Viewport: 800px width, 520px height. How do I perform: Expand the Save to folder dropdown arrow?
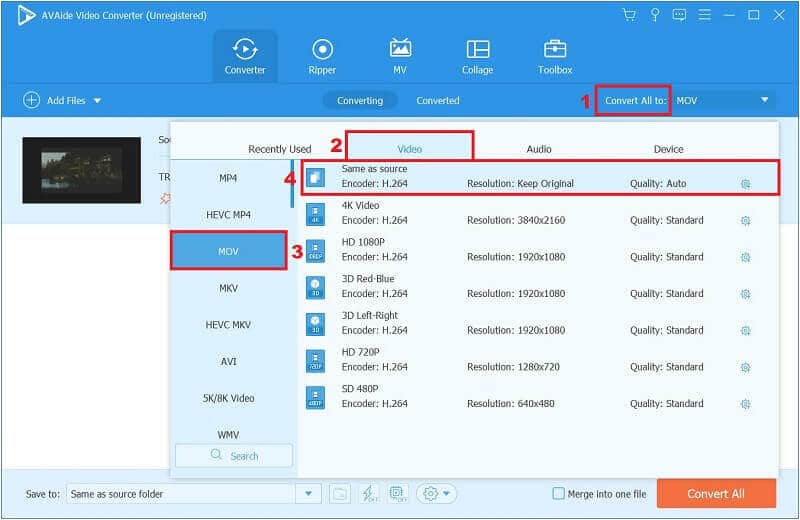click(308, 493)
